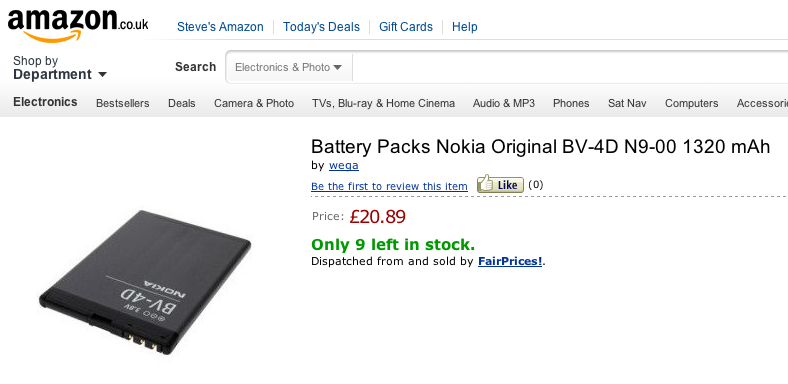Open the Sat Nav category

627,103
